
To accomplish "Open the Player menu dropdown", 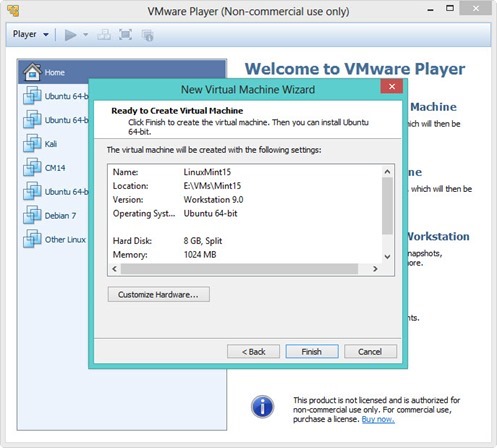I will (31, 34).
